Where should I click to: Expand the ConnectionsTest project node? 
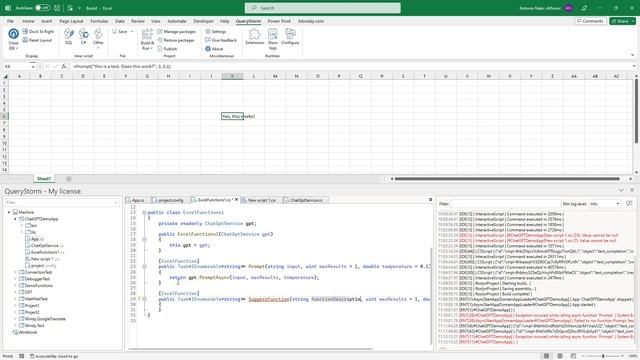pos(16,272)
